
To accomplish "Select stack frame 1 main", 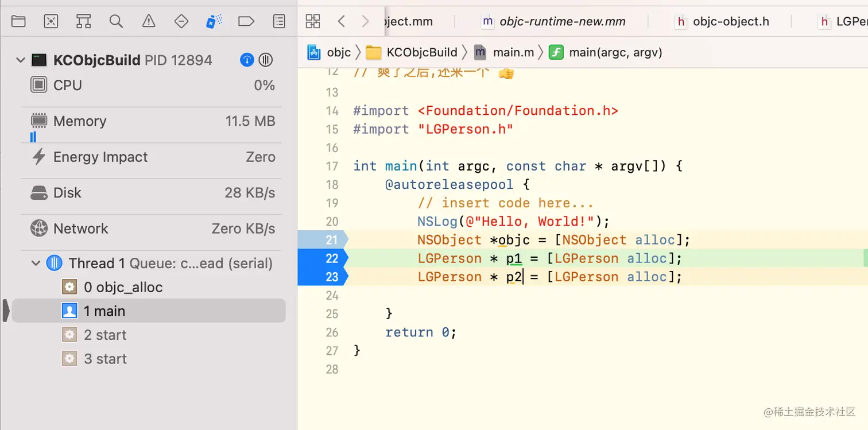I will [149, 311].
